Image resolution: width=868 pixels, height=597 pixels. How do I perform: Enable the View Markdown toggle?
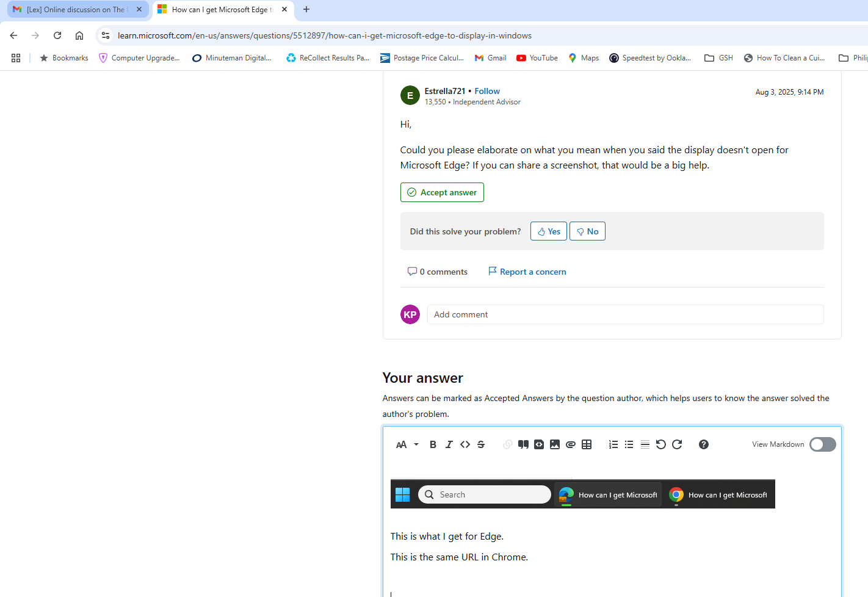pos(822,444)
